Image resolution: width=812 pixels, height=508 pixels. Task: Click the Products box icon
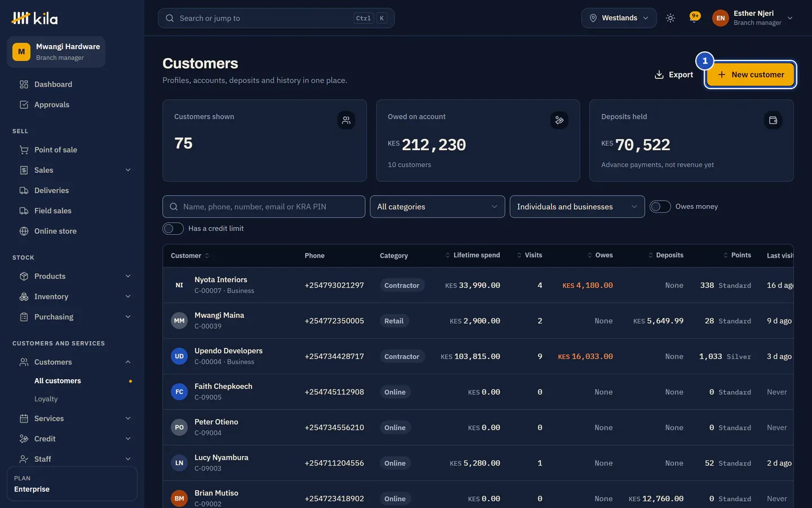tap(24, 276)
